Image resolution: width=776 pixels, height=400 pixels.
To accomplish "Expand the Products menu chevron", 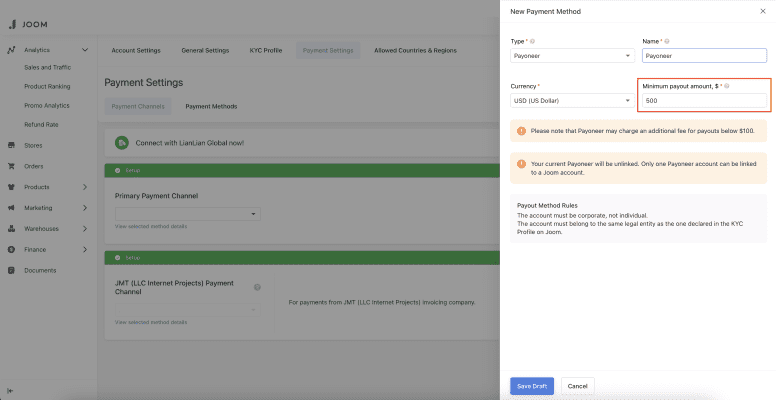I will (85, 187).
